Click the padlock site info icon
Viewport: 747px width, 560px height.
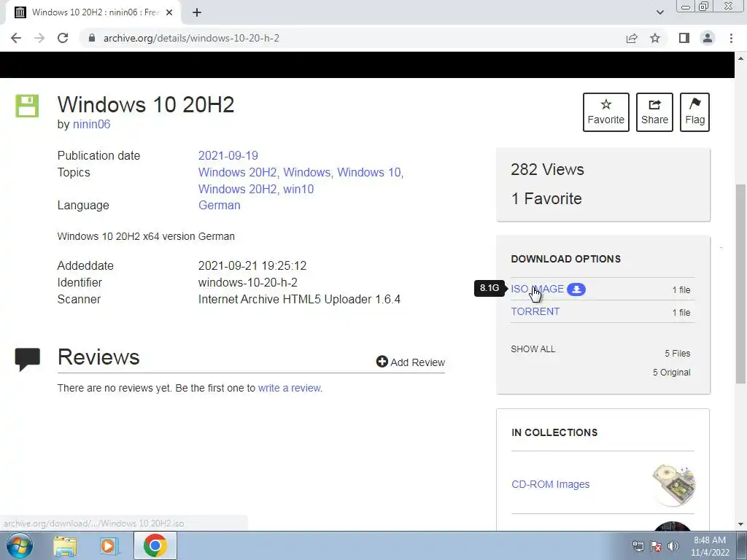tap(92, 38)
